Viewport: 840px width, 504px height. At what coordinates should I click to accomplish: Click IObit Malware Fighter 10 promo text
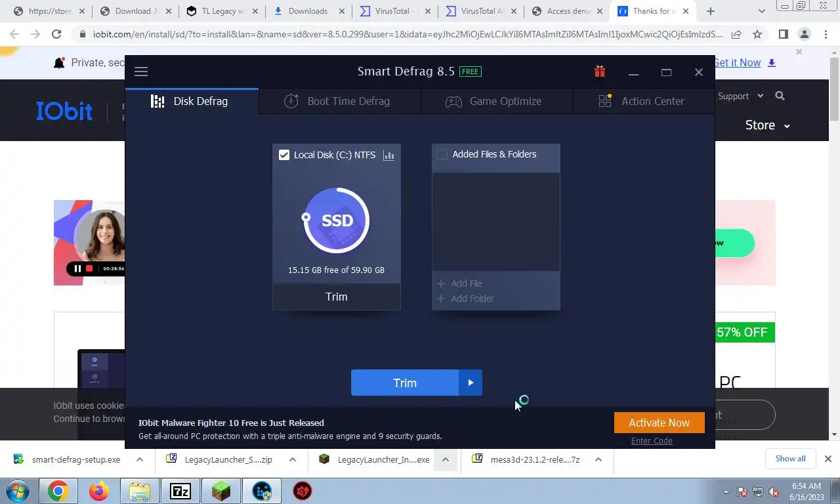(231, 423)
